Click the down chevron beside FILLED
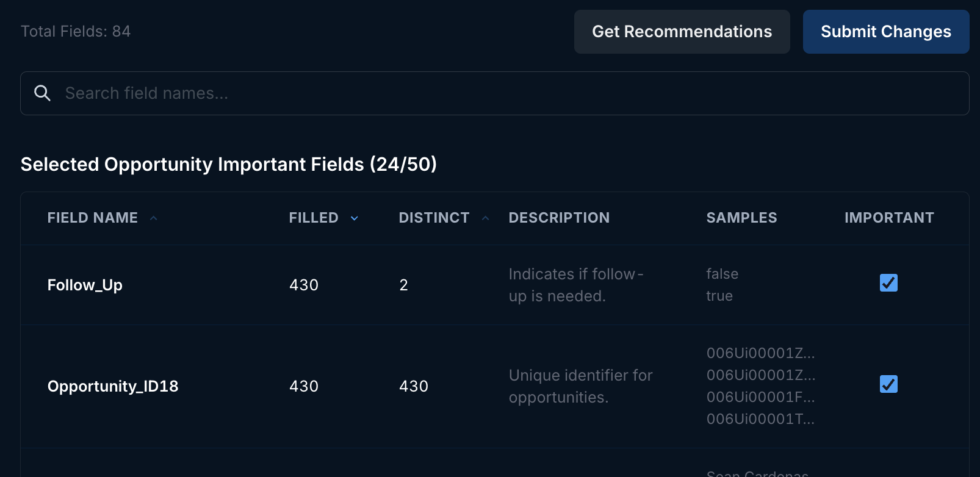The height and width of the screenshot is (477, 980). [x=355, y=218]
